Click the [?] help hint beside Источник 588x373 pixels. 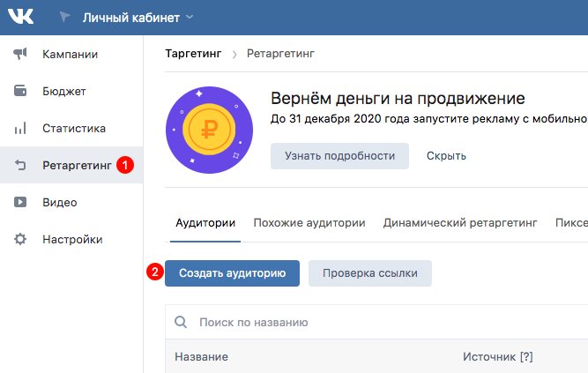[526, 356]
